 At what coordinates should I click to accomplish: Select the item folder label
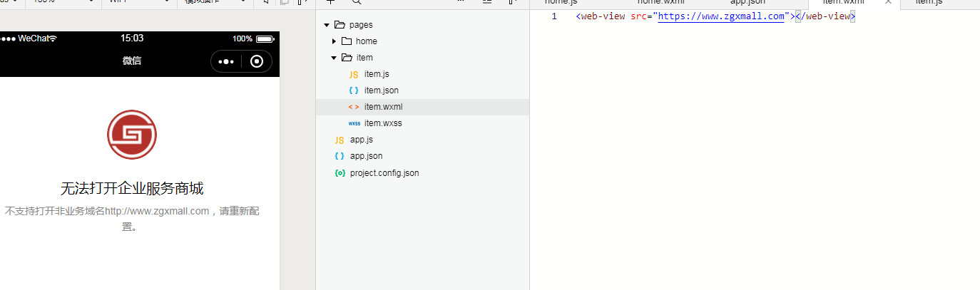[x=364, y=58]
